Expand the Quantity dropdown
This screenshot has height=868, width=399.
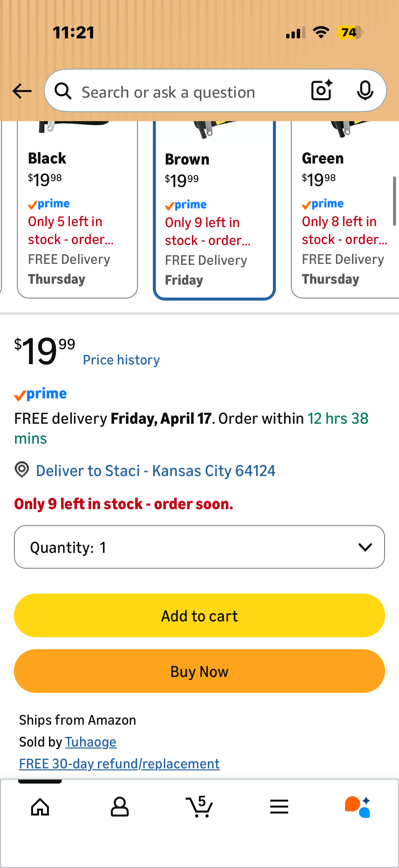[199, 547]
